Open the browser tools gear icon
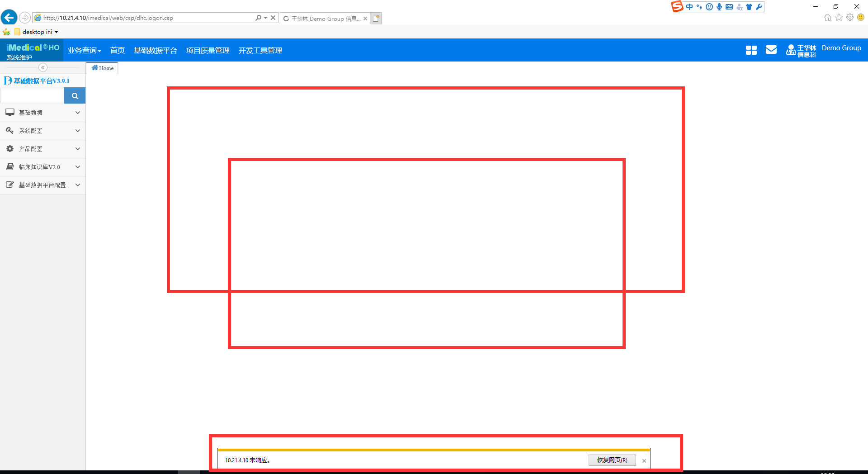The width and height of the screenshot is (868, 474). pyautogui.click(x=850, y=17)
